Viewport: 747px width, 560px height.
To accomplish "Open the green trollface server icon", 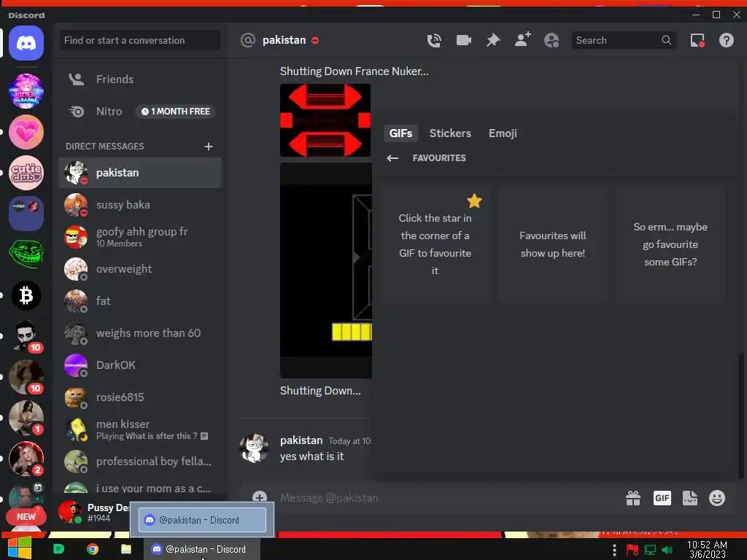I will [26, 254].
